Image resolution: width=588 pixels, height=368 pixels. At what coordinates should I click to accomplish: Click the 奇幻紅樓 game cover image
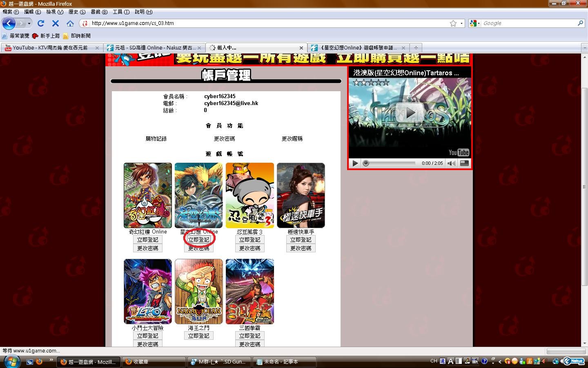[148, 195]
